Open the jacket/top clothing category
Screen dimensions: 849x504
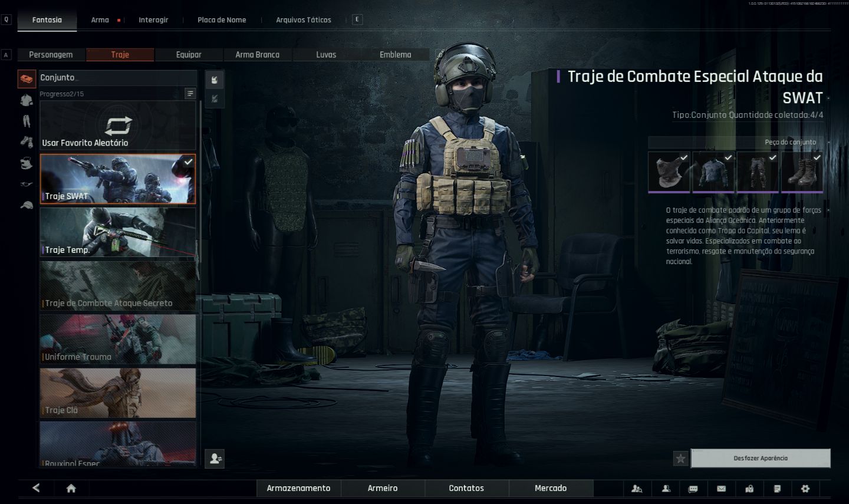click(27, 100)
